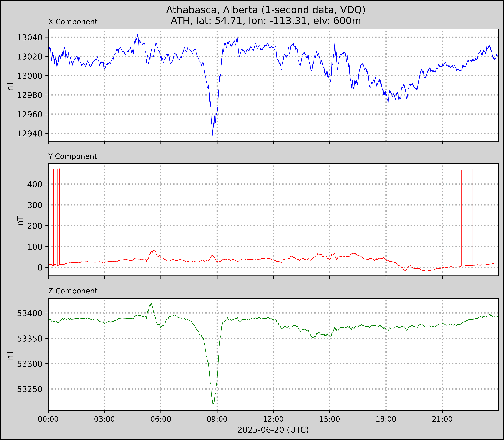
Task: Click the 400 tick label in Y panel
Action: coord(35,184)
